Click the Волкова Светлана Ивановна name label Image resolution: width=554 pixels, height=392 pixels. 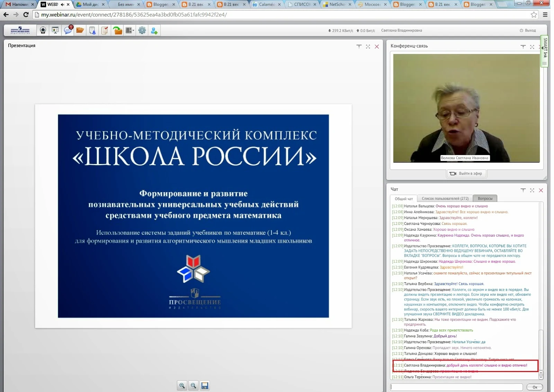(x=465, y=158)
